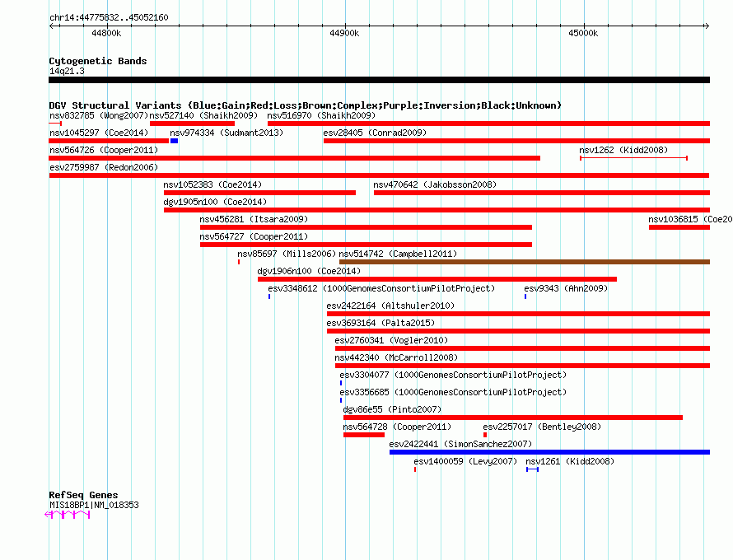The height and width of the screenshot is (560, 733).
Task: Open the esv2759987 (Redon2006) label
Action: (x=104, y=167)
